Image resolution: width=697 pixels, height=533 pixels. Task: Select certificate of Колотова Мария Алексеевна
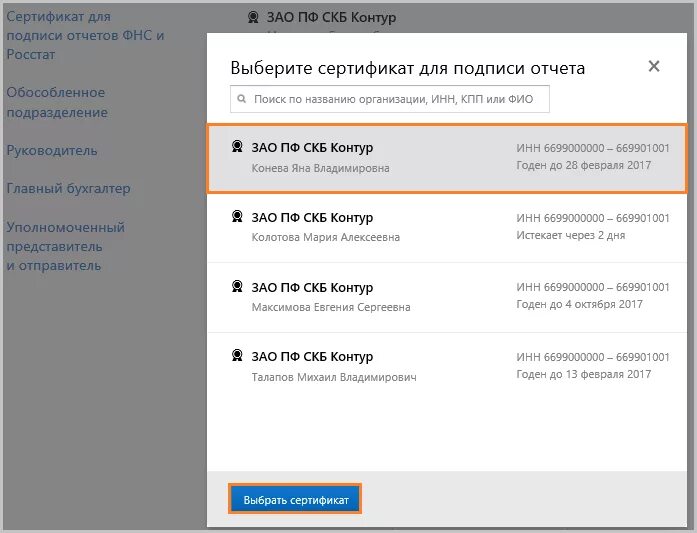447,228
